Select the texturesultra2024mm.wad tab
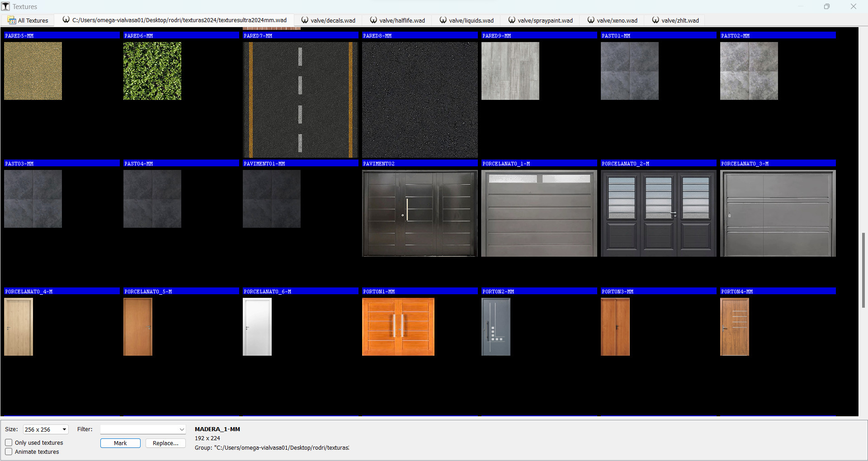The height and width of the screenshot is (461, 868). click(176, 20)
